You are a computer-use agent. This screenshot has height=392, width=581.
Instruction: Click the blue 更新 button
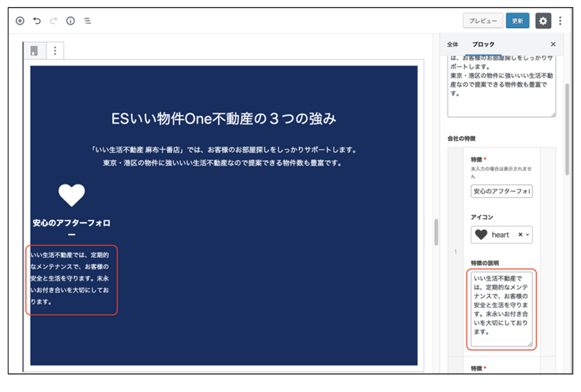pyautogui.click(x=517, y=21)
